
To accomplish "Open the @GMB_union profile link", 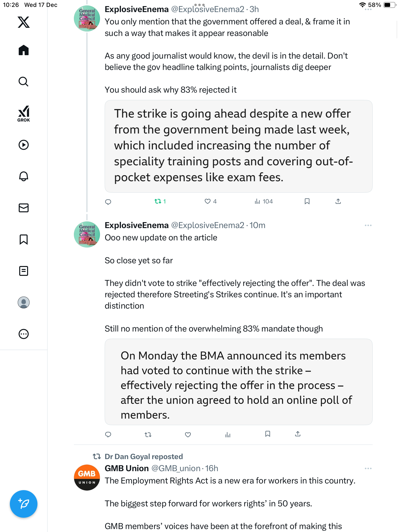I will coord(176,468).
